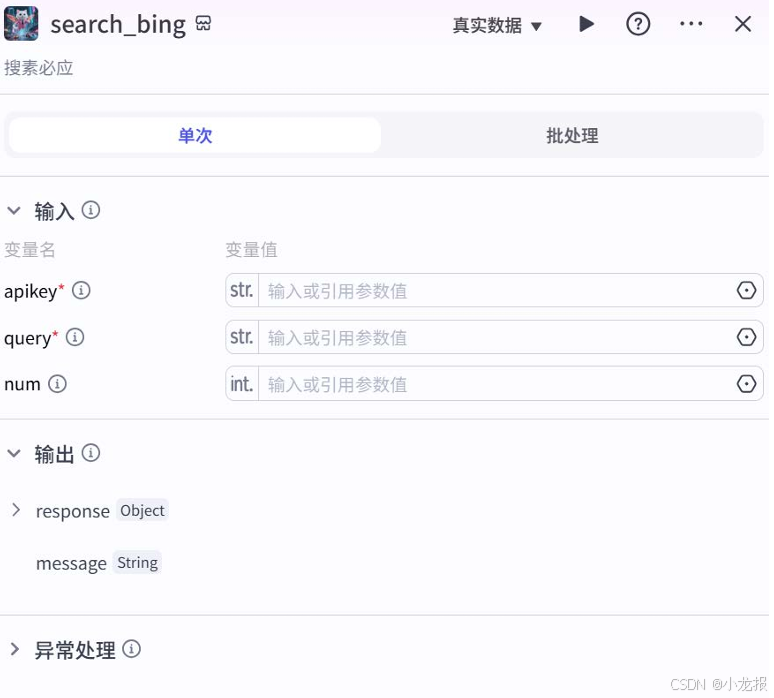Viewport: 774px width, 698px height.
Task: Click the apikey variable name
Action: (x=31, y=291)
